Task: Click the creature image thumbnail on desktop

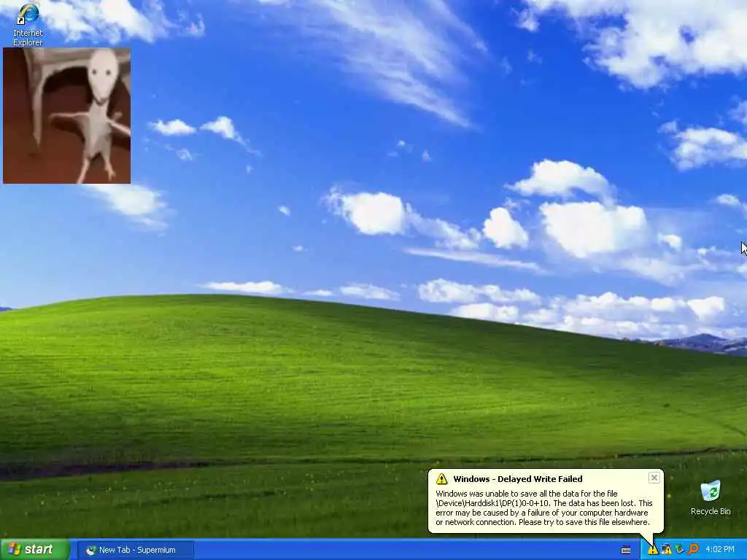Action: pyautogui.click(x=66, y=115)
